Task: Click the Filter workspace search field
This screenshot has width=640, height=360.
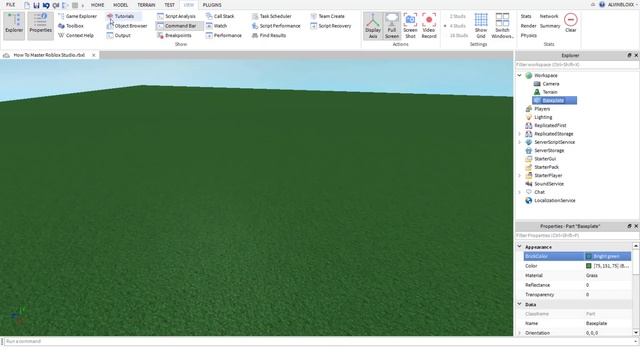Action: pos(576,64)
